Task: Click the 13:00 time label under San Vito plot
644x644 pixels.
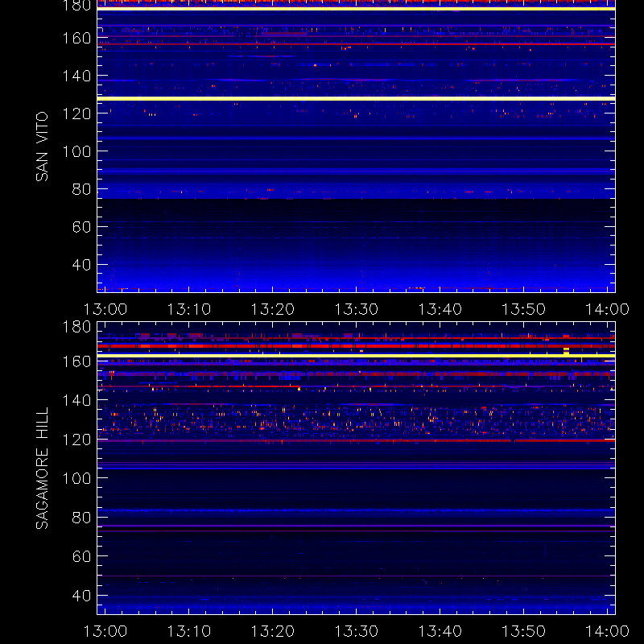Action: coord(105,309)
